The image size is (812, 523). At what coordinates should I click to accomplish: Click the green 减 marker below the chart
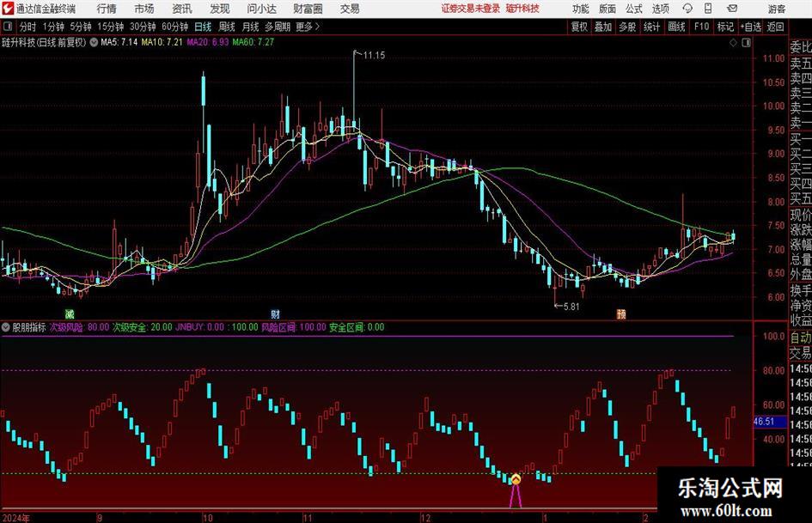70,313
